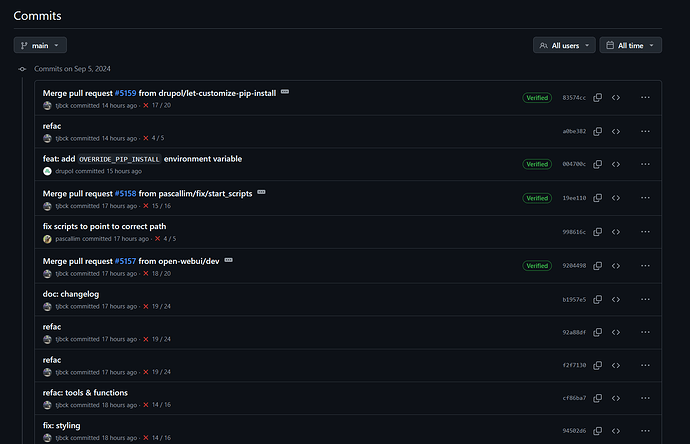Expand commit message of pull request #5159

[285, 92]
